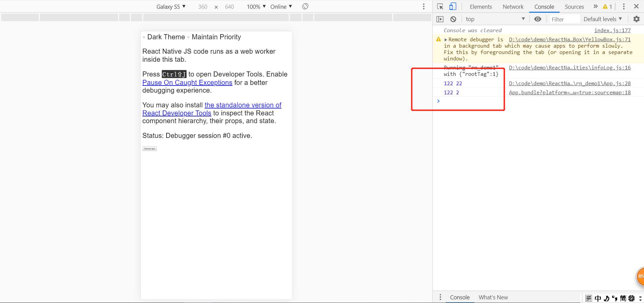Toggle the Dark Theme checkbox

(144, 37)
